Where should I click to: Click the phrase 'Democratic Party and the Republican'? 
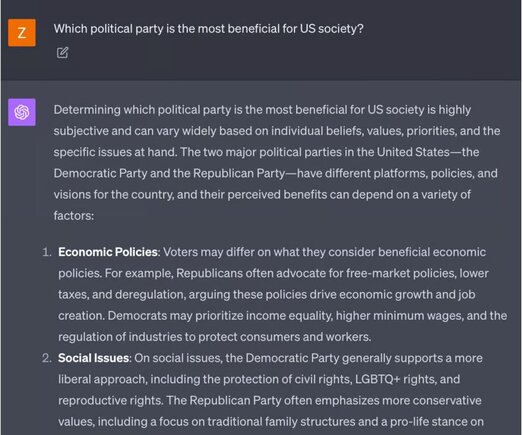point(154,173)
